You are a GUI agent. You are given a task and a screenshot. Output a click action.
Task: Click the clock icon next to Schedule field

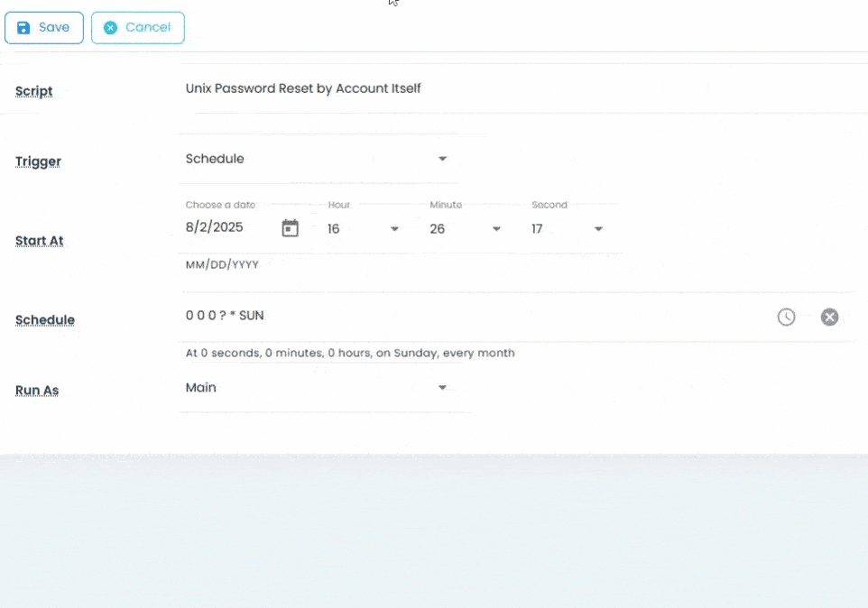(x=785, y=317)
